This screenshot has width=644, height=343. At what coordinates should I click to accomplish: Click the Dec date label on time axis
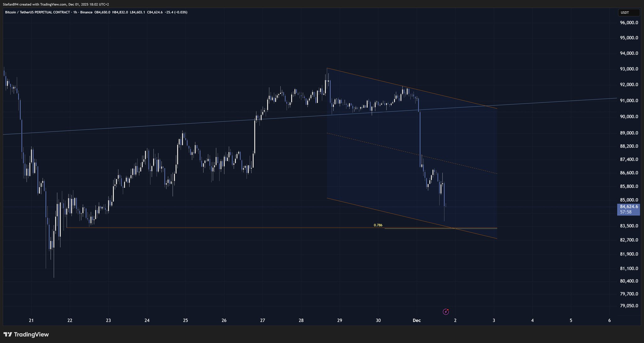point(417,320)
